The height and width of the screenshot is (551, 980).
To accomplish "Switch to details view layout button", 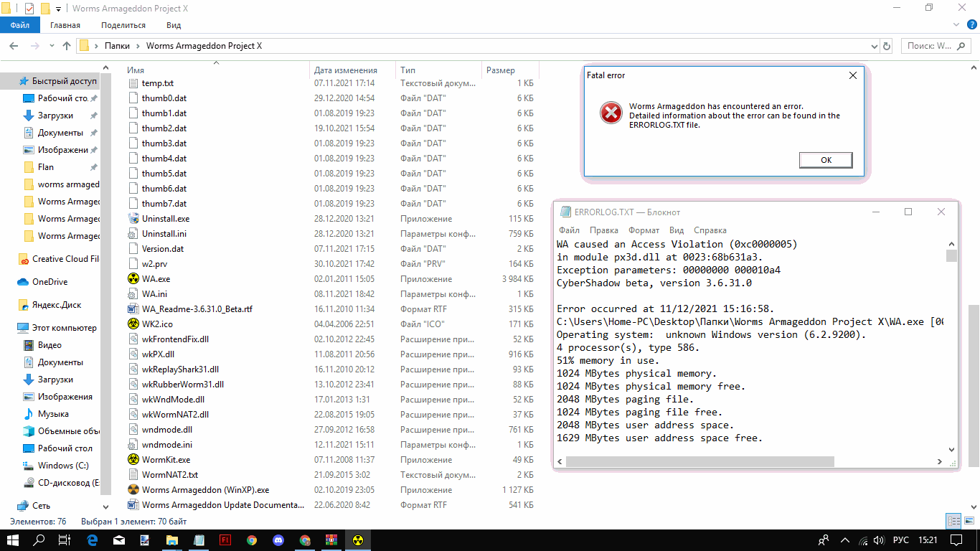I will (x=953, y=521).
